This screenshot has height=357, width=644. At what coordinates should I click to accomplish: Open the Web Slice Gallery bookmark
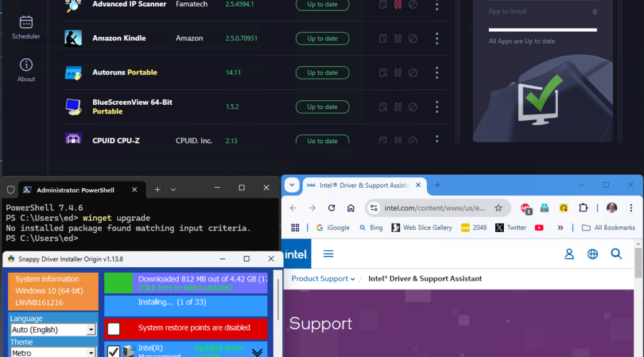point(422,227)
